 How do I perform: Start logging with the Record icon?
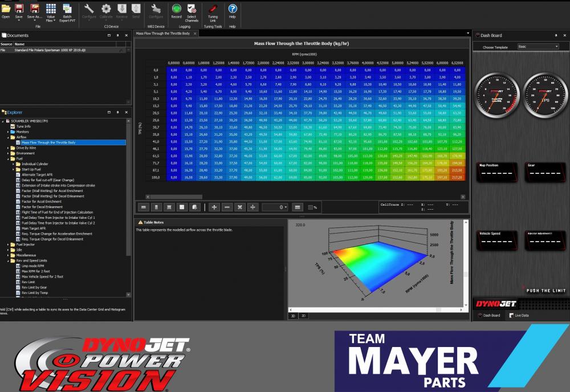pyautogui.click(x=176, y=11)
